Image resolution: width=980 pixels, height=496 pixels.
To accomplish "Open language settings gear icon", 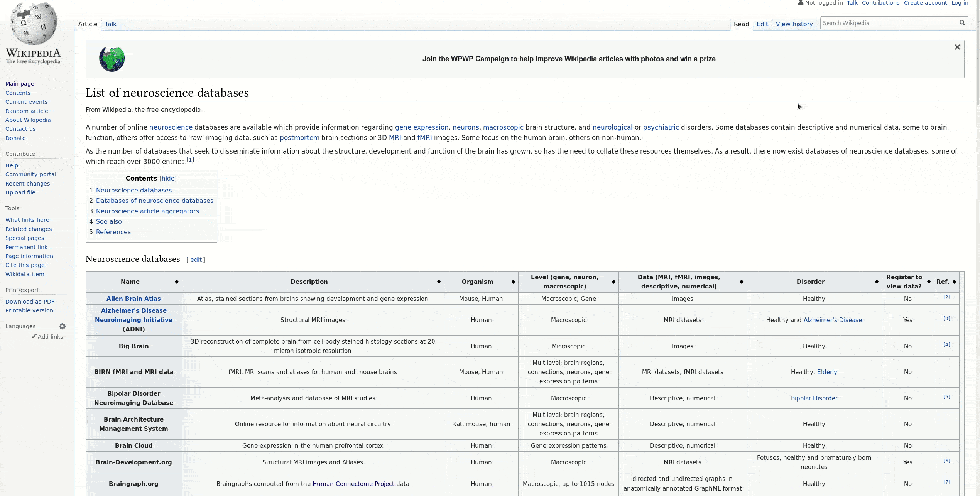I will [x=62, y=326].
